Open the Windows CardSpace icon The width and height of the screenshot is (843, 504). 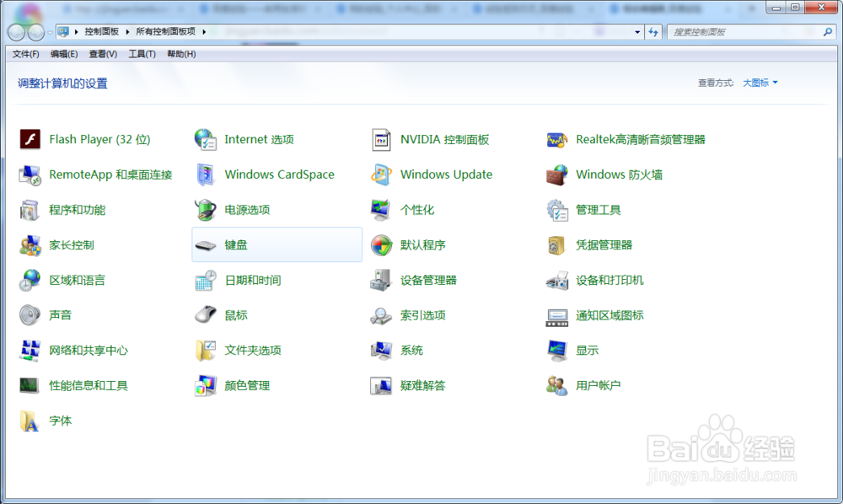(206, 174)
